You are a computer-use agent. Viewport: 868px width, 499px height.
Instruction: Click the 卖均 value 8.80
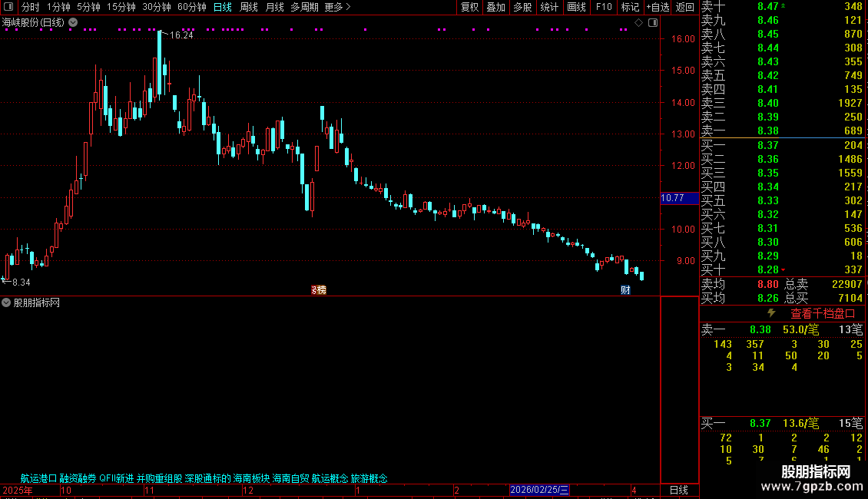pyautogui.click(x=768, y=284)
